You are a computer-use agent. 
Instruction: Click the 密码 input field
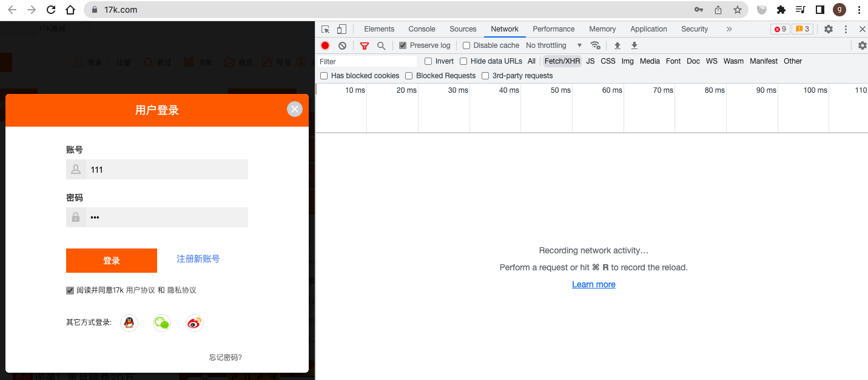point(157,218)
